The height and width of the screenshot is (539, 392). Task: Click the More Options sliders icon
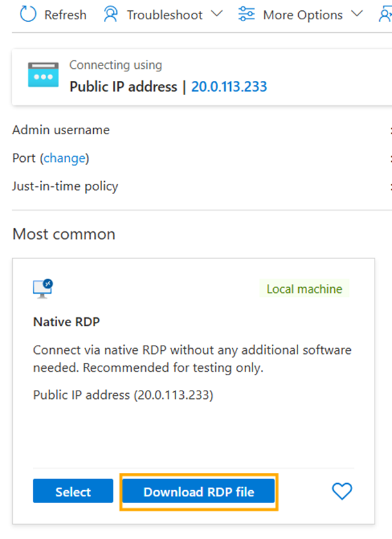[x=246, y=14]
